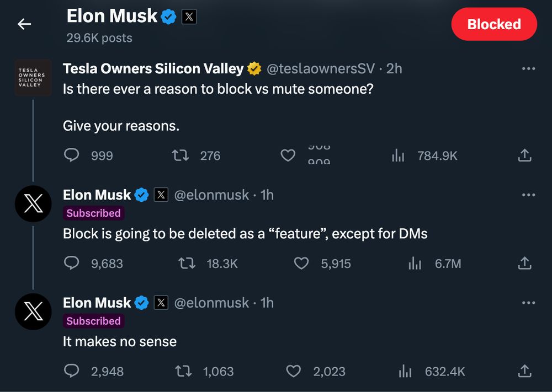Screen dimensions: 552x392
Task: Reply to the "Block is going" post
Action: tap(72, 264)
